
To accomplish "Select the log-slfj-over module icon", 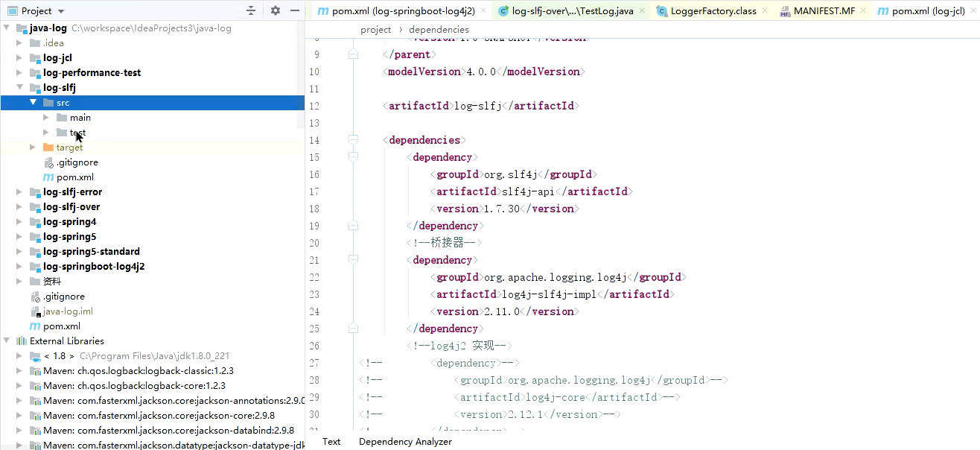I will [35, 207].
